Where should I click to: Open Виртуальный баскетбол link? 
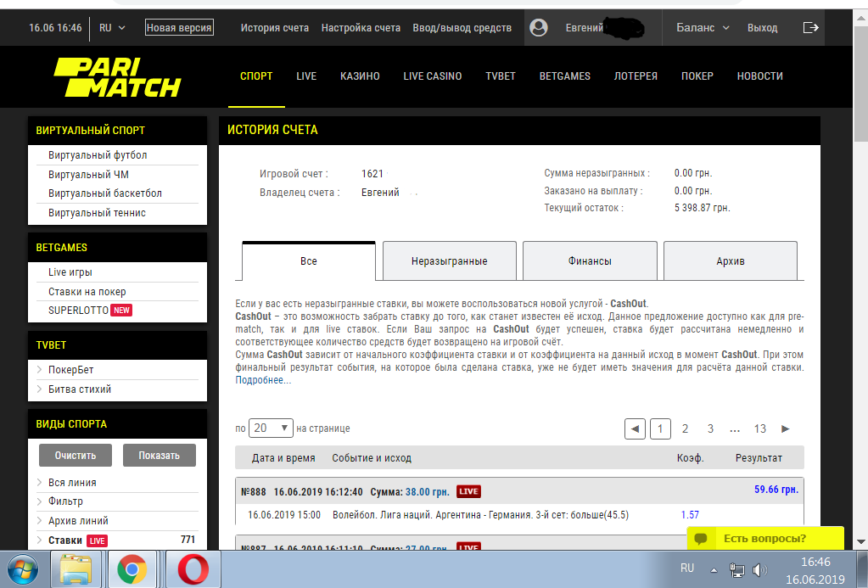pos(104,193)
